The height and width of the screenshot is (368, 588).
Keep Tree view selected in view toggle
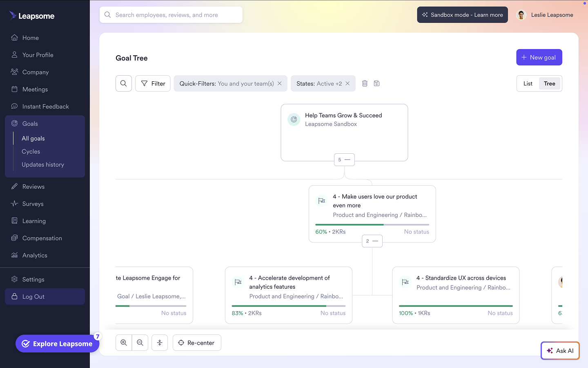[x=550, y=83]
